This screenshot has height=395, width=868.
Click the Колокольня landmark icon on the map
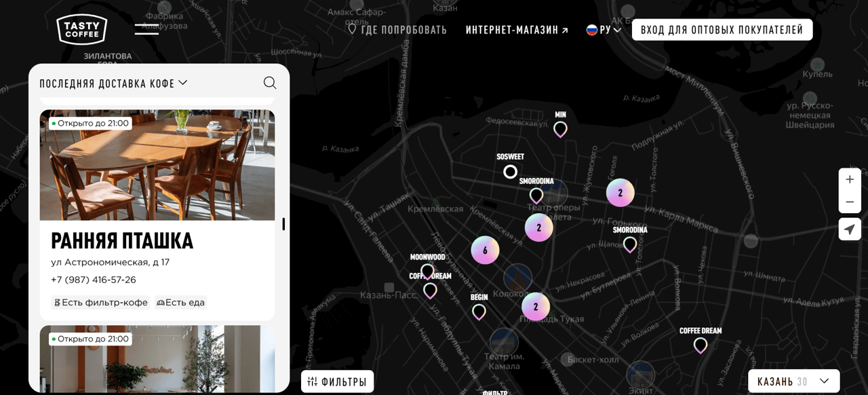click(x=517, y=278)
